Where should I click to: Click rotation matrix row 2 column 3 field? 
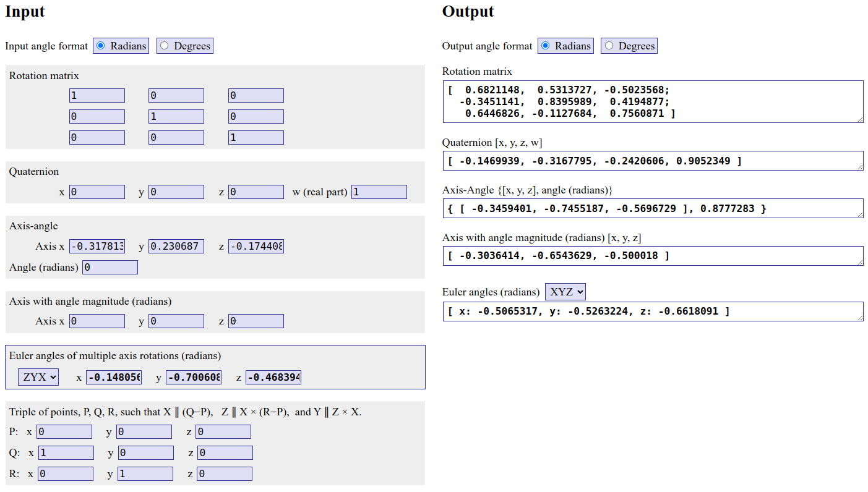pyautogui.click(x=256, y=116)
